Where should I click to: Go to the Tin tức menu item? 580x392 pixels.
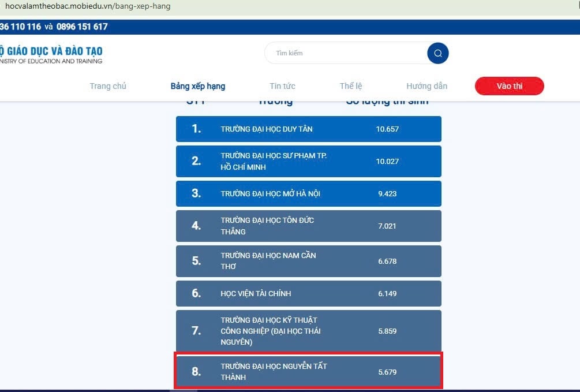282,86
